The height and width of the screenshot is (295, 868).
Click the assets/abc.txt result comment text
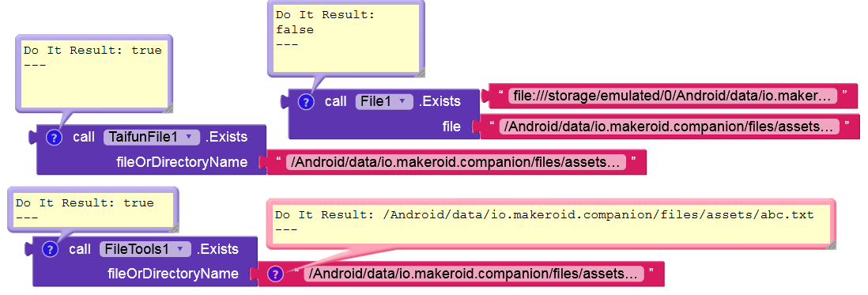[545, 215]
